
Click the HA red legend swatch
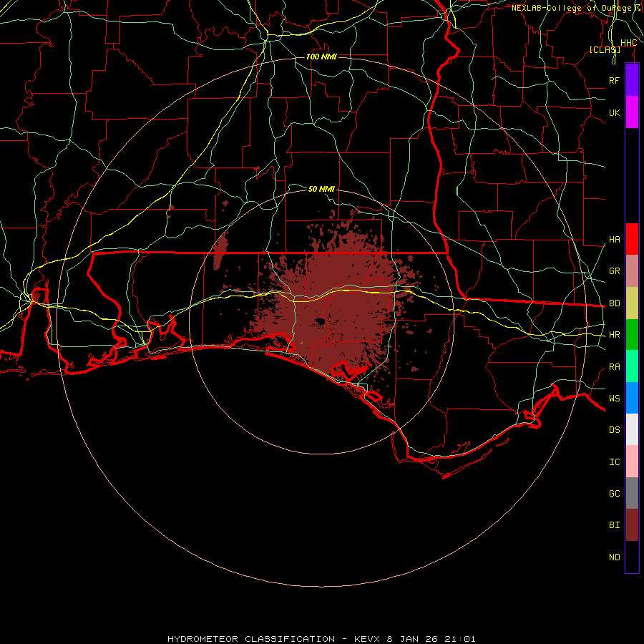click(632, 239)
